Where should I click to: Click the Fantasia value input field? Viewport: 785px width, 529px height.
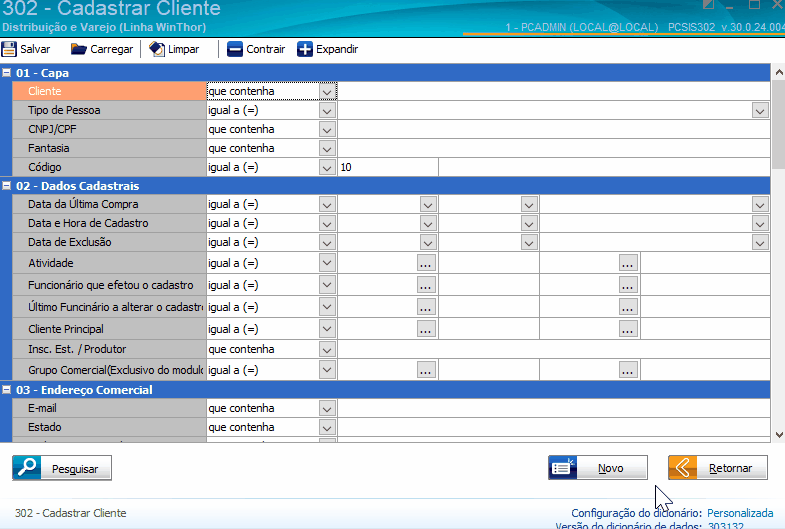(554, 149)
